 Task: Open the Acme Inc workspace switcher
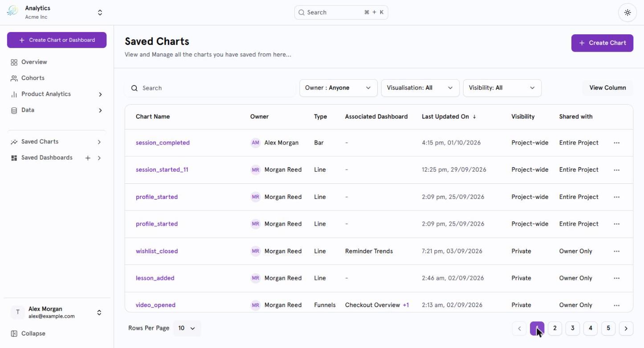click(x=100, y=12)
